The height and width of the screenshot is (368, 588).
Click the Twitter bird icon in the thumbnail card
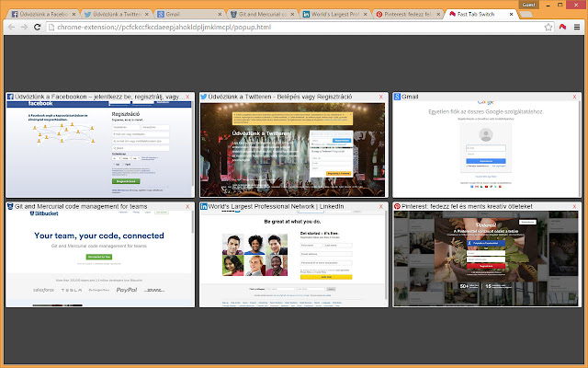point(204,97)
